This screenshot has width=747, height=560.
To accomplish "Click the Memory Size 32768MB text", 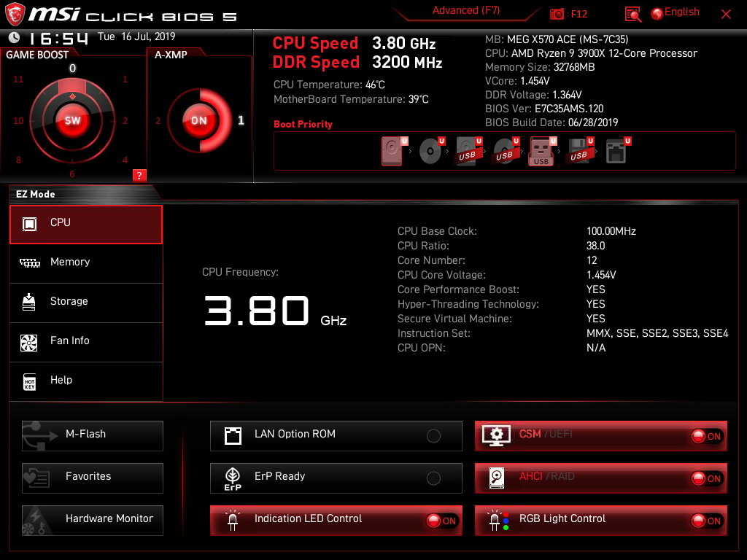I will (540, 67).
